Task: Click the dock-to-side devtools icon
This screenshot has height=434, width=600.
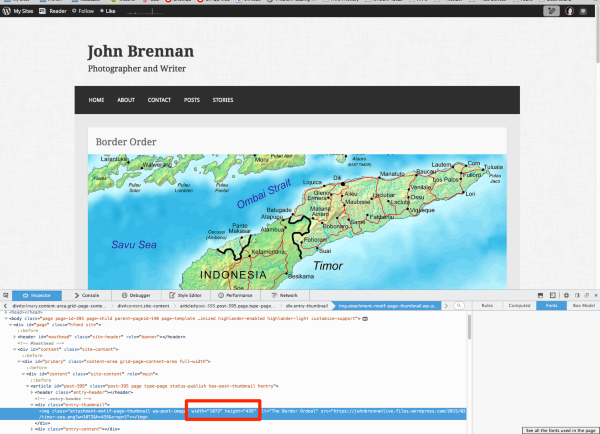Action: pyautogui.click(x=577, y=295)
